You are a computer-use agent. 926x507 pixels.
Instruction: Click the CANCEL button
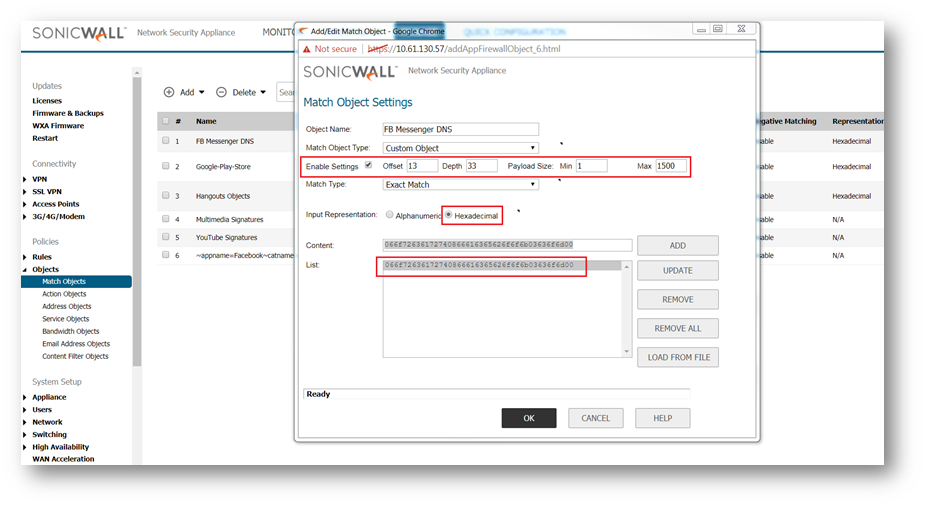pos(595,418)
